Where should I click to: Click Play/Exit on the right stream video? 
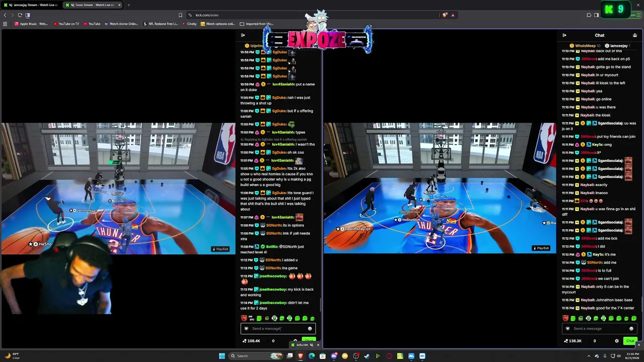(541, 248)
